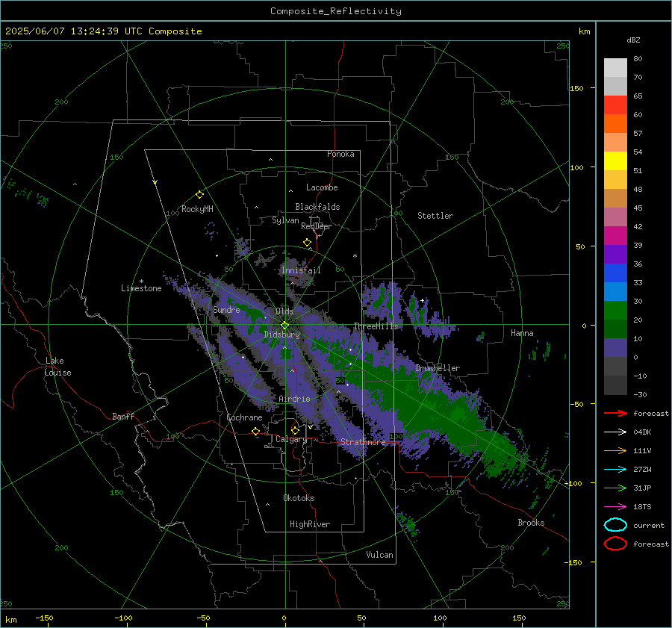
Task: Click the Didsbury city label
Action: (x=281, y=335)
